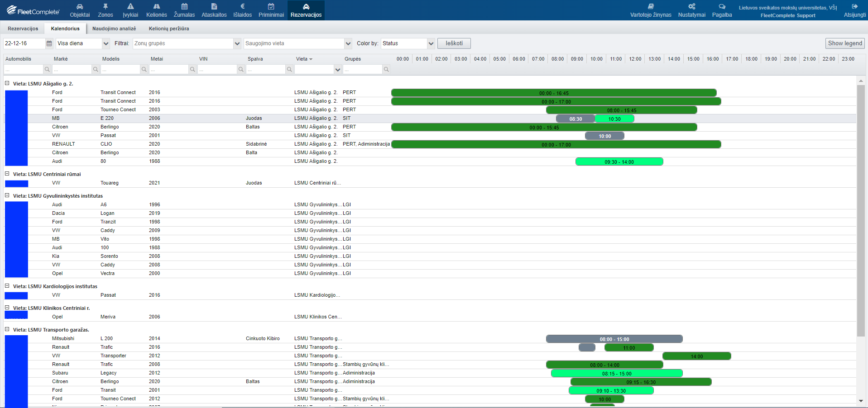Open the Kelionės road icon
868x408 pixels.
pyautogui.click(x=157, y=6)
